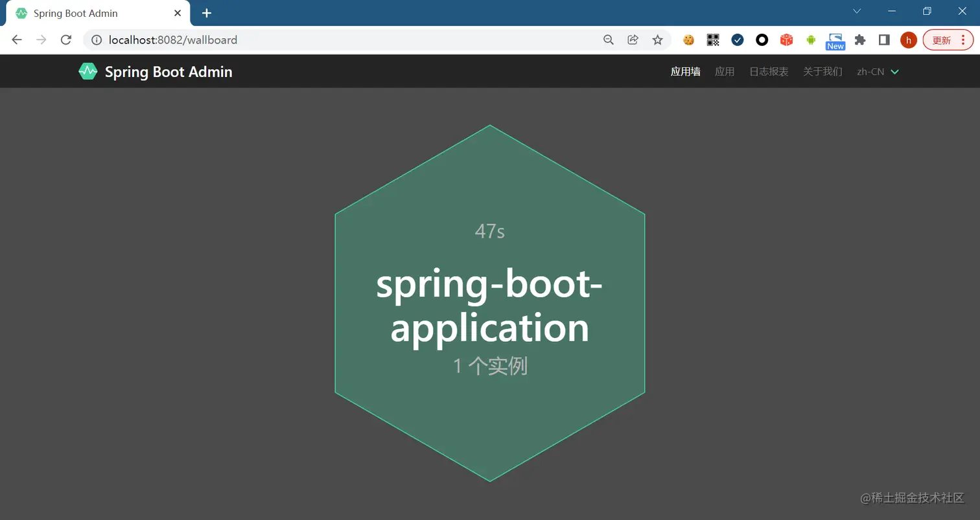Share this page
The image size is (980, 520).
coord(633,40)
